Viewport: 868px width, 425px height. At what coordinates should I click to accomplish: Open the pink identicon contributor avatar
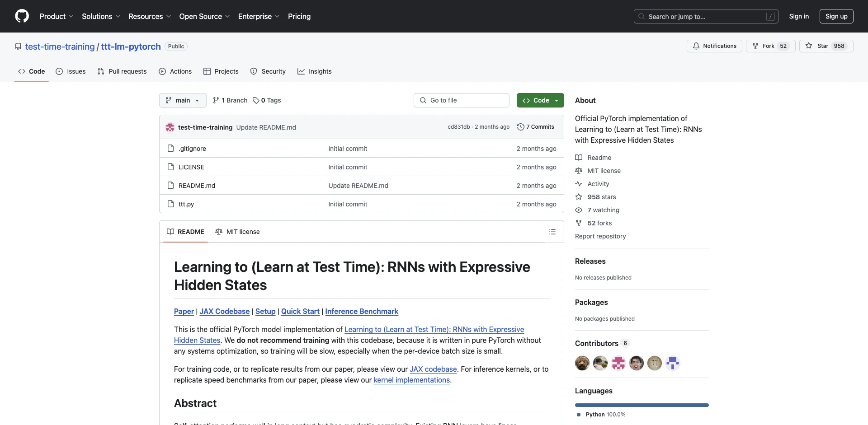tap(618, 363)
